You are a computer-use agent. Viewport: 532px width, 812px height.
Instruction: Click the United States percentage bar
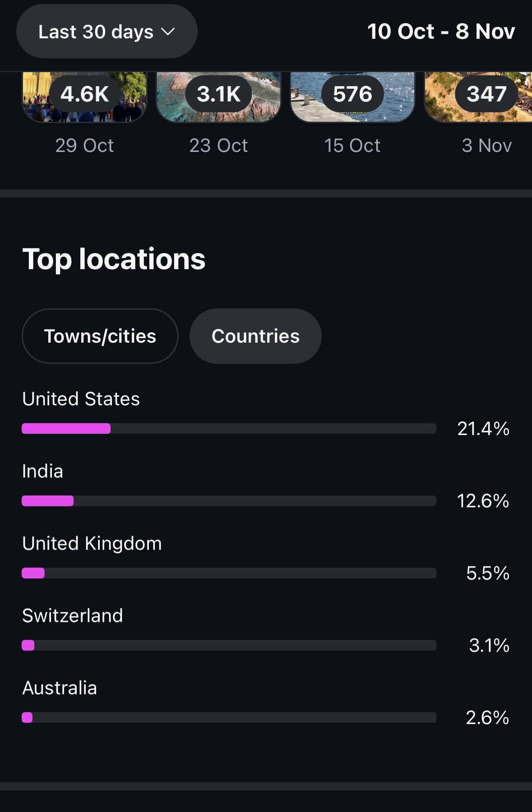pyautogui.click(x=229, y=428)
